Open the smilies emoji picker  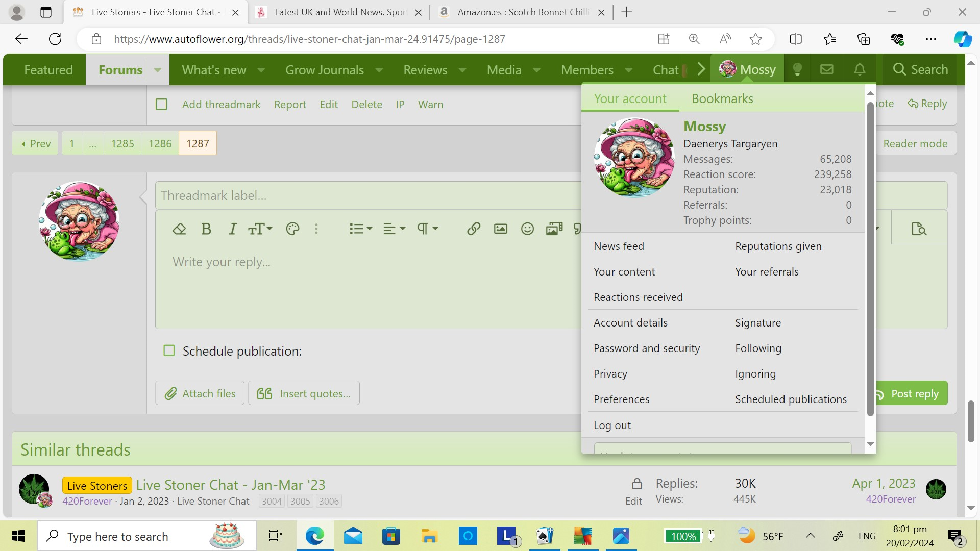pyautogui.click(x=527, y=229)
